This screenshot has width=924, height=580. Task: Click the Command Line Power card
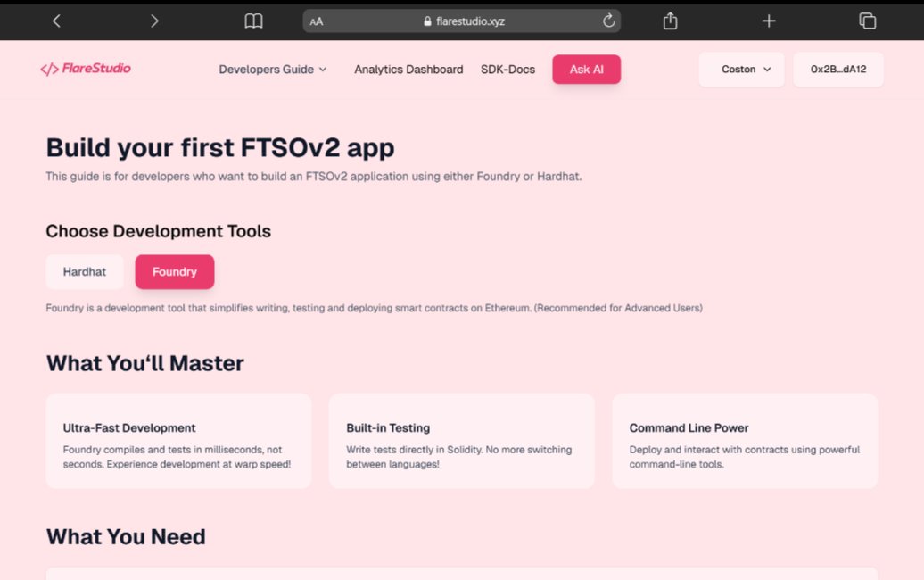(745, 441)
